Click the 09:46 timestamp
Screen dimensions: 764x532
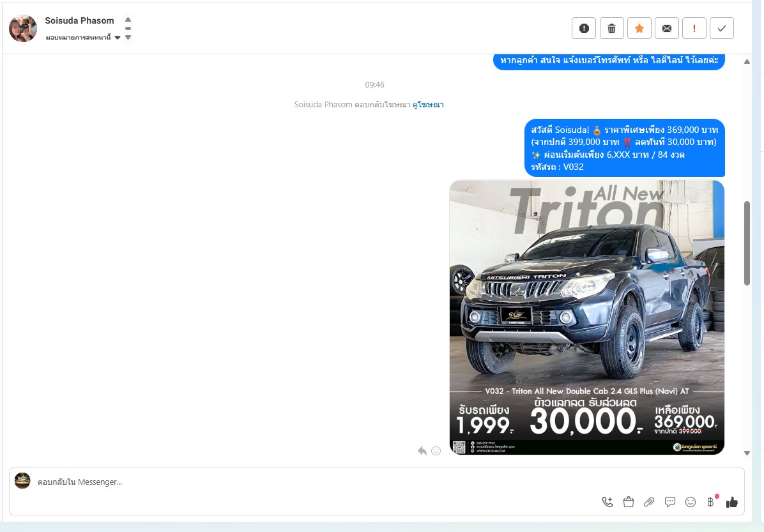click(x=375, y=85)
